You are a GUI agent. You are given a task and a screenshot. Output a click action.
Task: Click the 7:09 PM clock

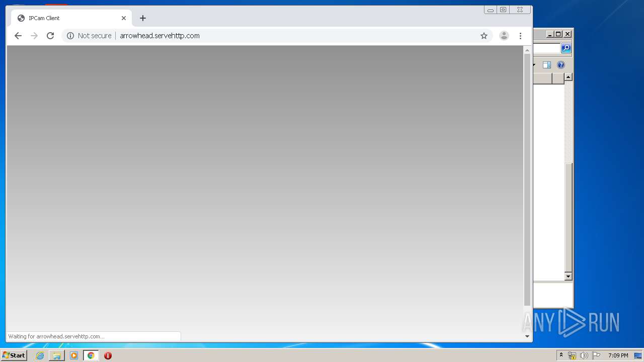tap(618, 355)
